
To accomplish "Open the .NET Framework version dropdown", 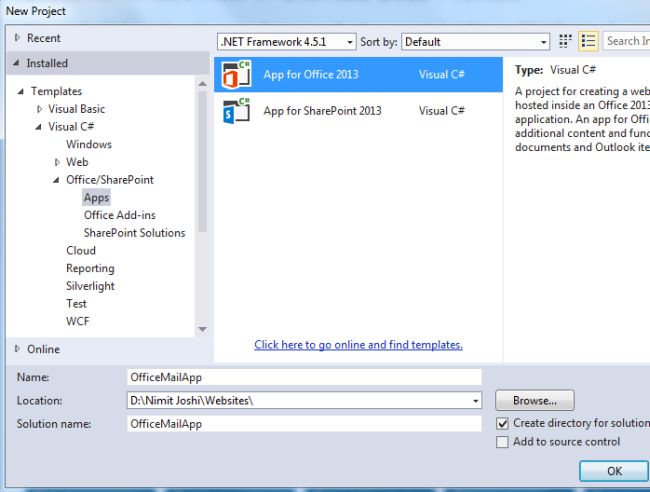I will pyautogui.click(x=286, y=42).
